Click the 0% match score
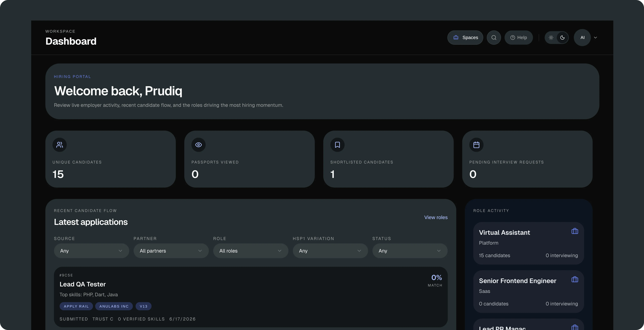The height and width of the screenshot is (330, 644). (436, 278)
